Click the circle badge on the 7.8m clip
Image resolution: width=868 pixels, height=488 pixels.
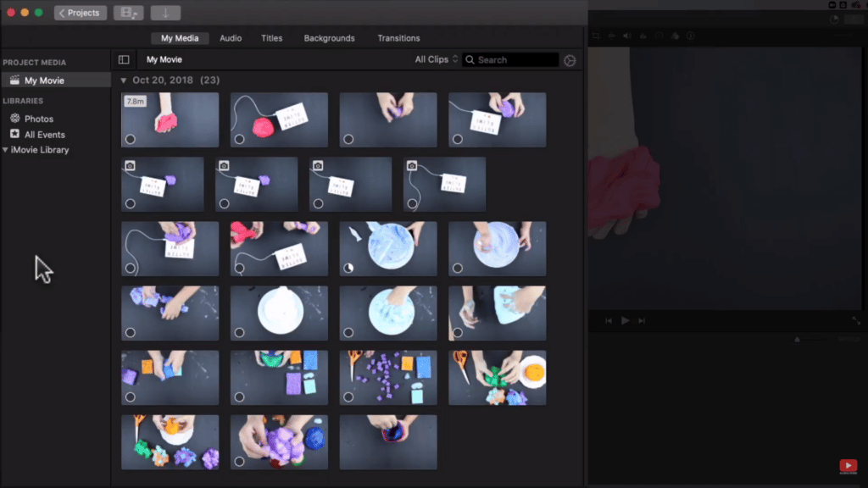[x=131, y=139]
